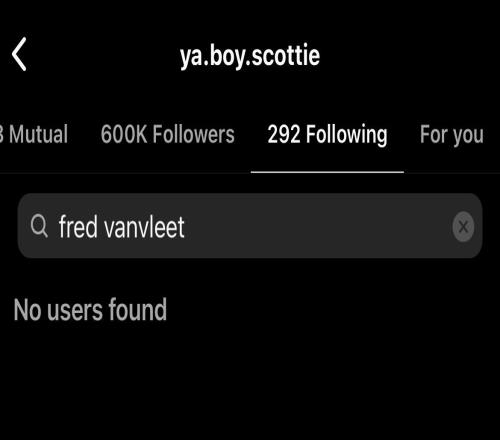Return to the ya.boy.scottie profile via back arrow

pyautogui.click(x=19, y=54)
